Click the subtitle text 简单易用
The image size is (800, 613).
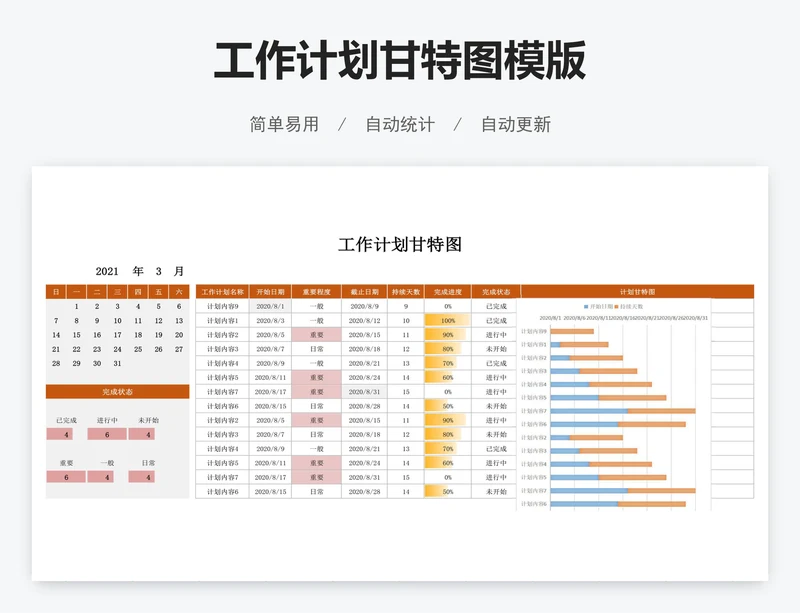pos(284,125)
